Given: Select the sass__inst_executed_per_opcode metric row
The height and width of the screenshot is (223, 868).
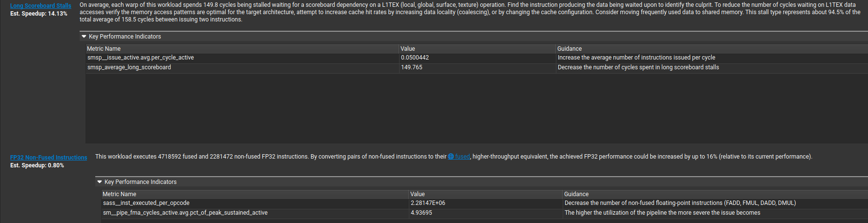Looking at the screenshot, I should click(146, 203).
